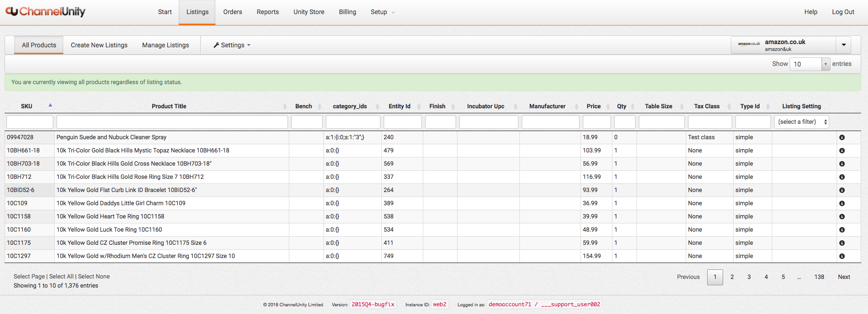868x314 pixels.
Task: Click info icon for SKU 10C1160 row
Action: click(842, 230)
